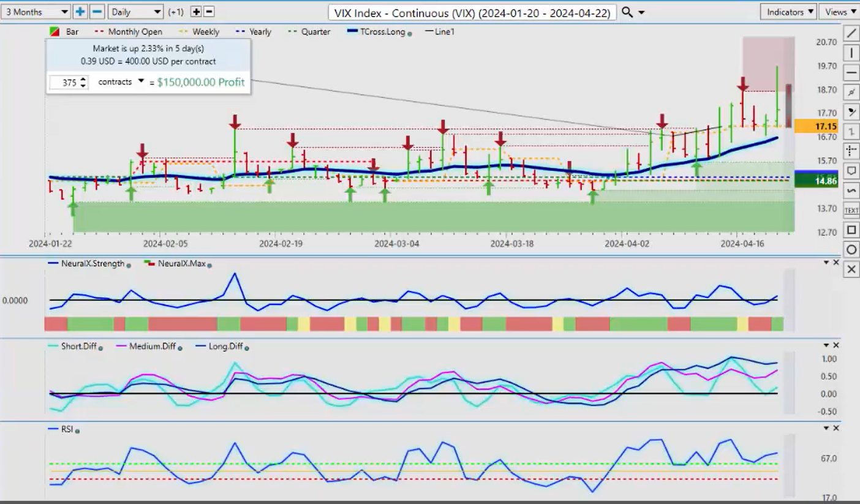
Task: Select the vertical line drawing tool
Action: (851, 53)
